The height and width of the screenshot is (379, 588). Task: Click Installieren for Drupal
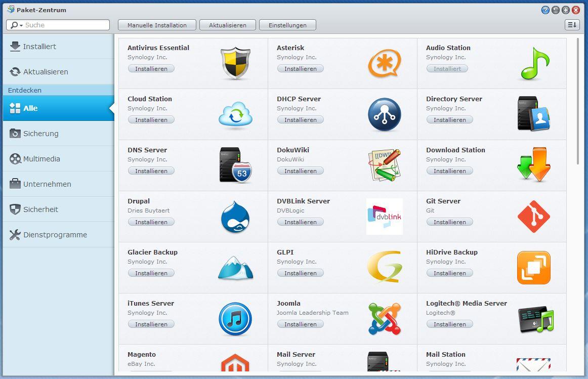pyautogui.click(x=151, y=222)
